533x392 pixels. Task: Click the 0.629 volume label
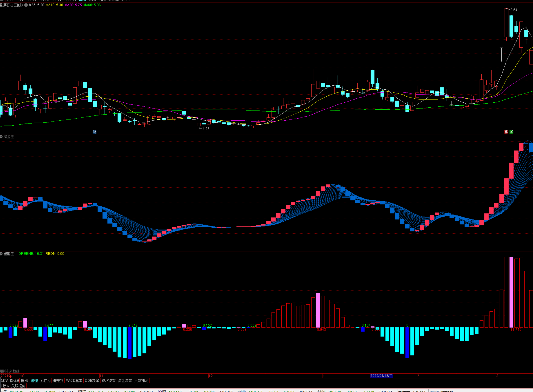[14, 326]
